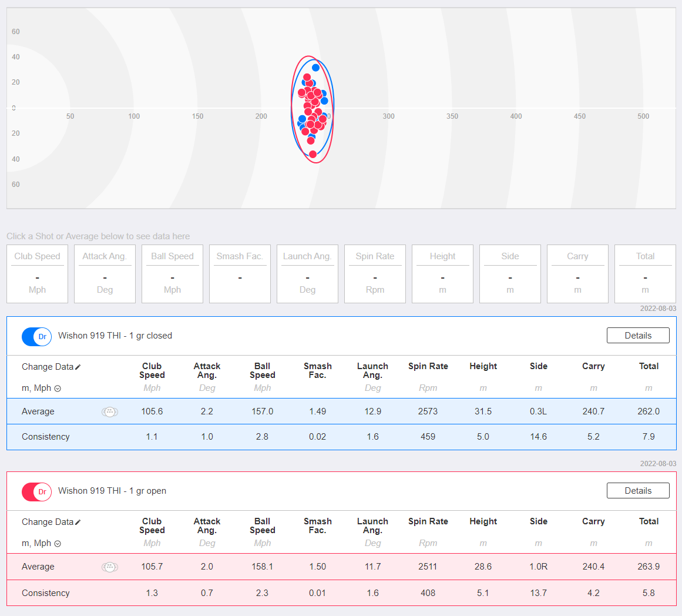
Task: Click the pencil icon beside red Change Data
Action: pyautogui.click(x=78, y=522)
